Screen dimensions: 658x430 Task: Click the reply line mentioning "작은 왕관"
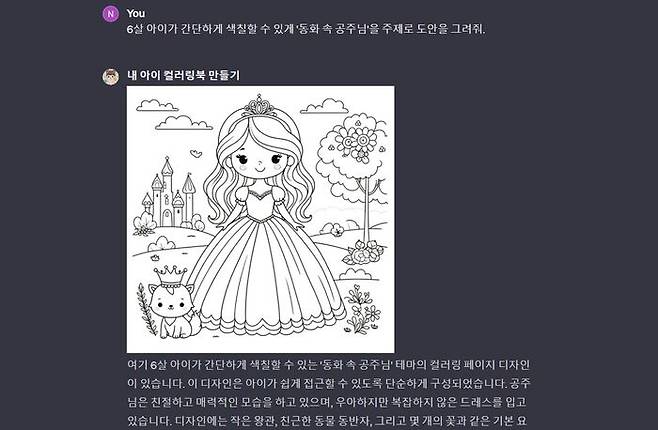pyautogui.click(x=326, y=421)
